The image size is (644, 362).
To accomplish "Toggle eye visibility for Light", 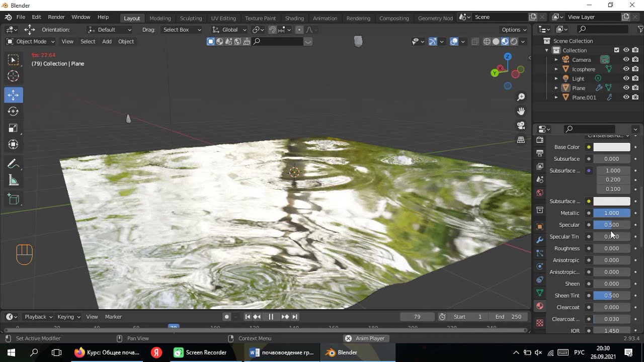I will tap(626, 78).
